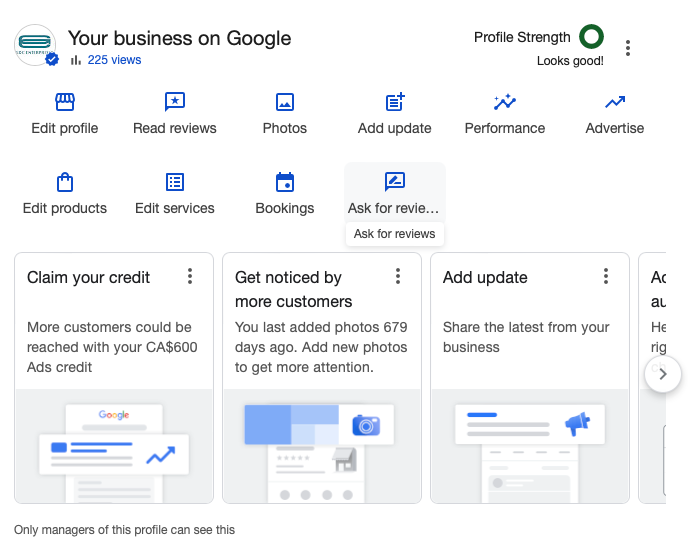688x545 pixels.
Task: Click the Performance label
Action: point(505,128)
